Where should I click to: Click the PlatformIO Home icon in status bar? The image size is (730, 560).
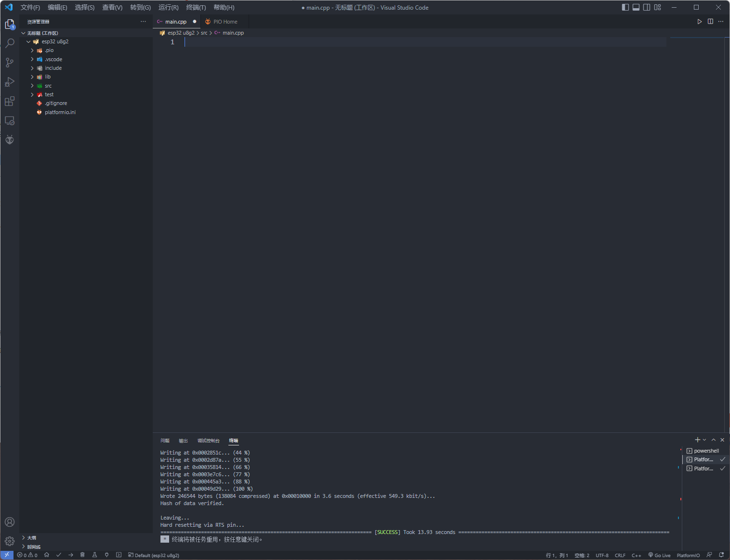[x=47, y=555]
